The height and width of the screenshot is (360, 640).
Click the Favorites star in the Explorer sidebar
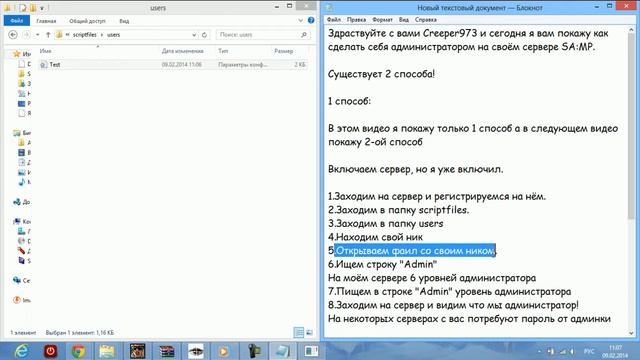pyautogui.click(x=17, y=53)
